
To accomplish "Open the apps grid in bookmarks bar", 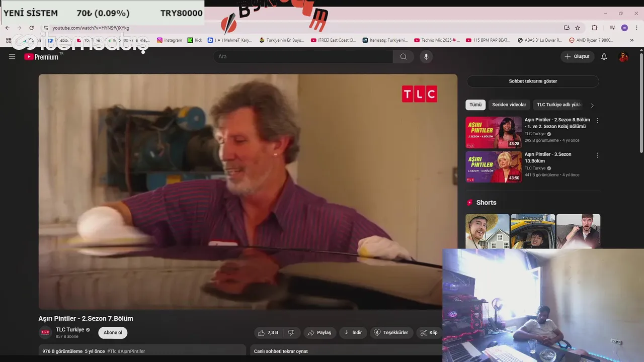I will click(9, 40).
